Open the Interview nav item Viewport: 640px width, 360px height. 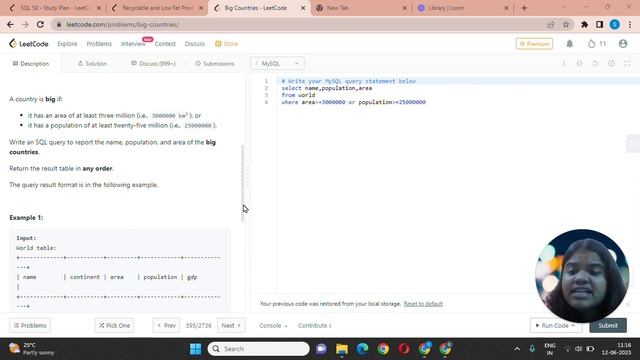point(133,44)
